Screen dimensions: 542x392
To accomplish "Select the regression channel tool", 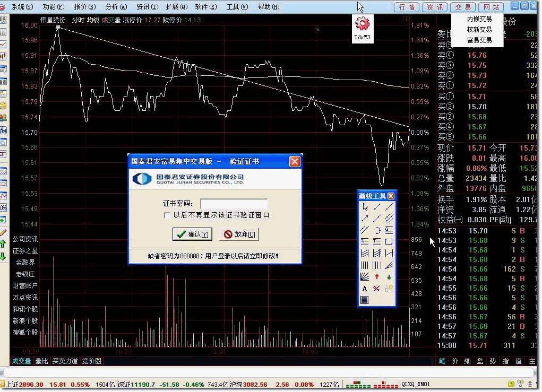I will coord(365,254).
